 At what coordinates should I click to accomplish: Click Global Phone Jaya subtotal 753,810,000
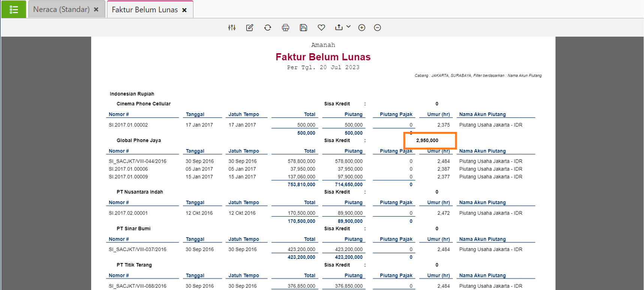[x=301, y=185]
